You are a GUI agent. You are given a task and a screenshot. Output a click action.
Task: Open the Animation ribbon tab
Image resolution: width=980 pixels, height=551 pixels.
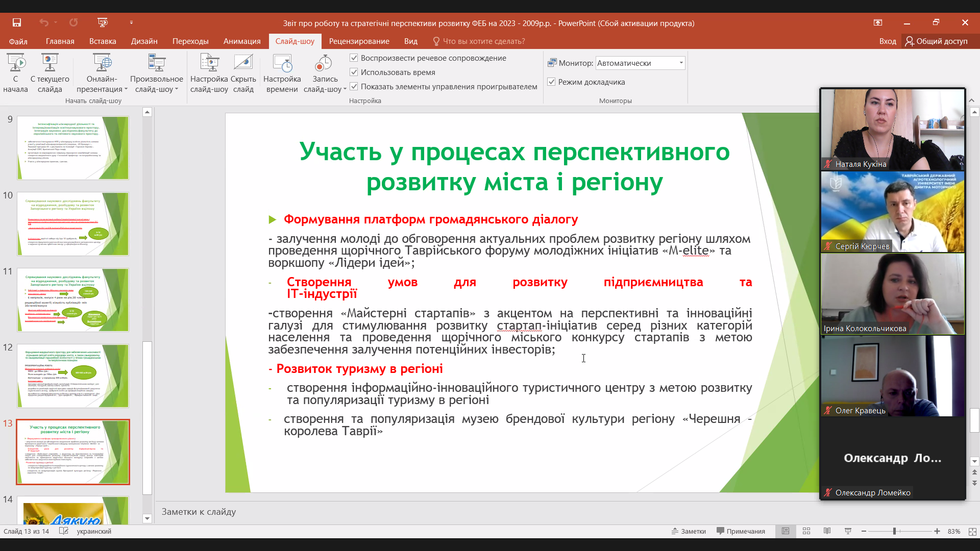pos(241,41)
